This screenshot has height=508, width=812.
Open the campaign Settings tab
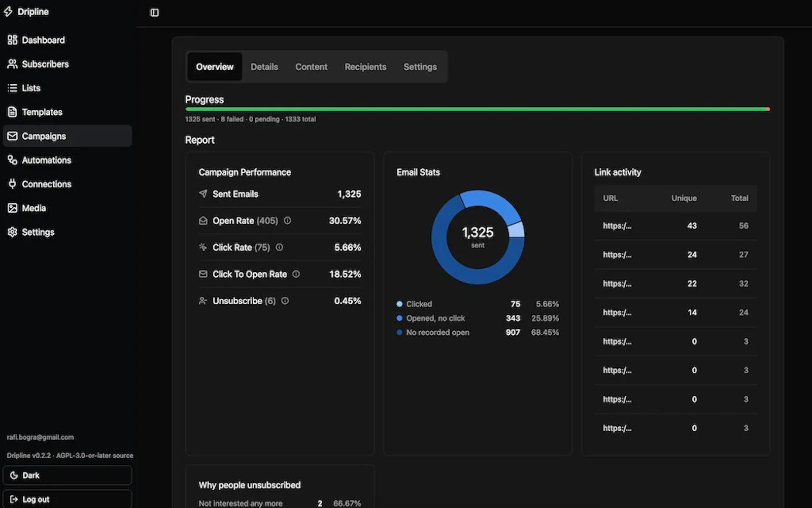420,67
